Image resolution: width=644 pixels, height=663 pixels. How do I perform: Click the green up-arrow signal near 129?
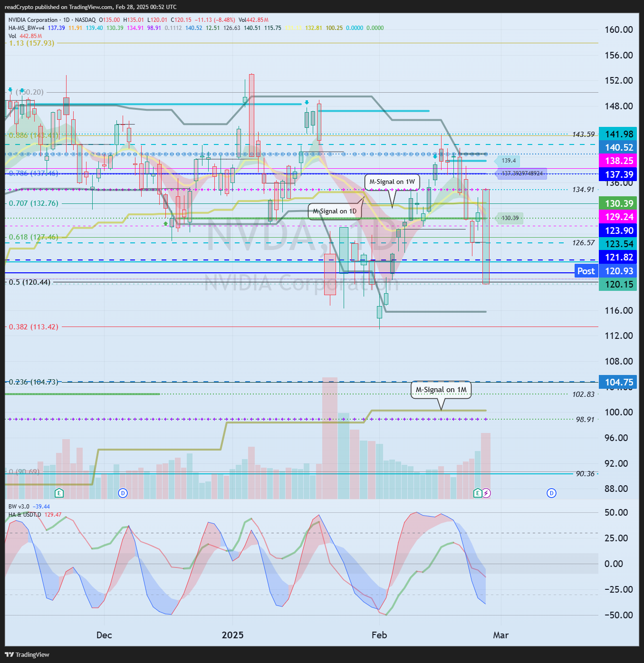(165, 223)
